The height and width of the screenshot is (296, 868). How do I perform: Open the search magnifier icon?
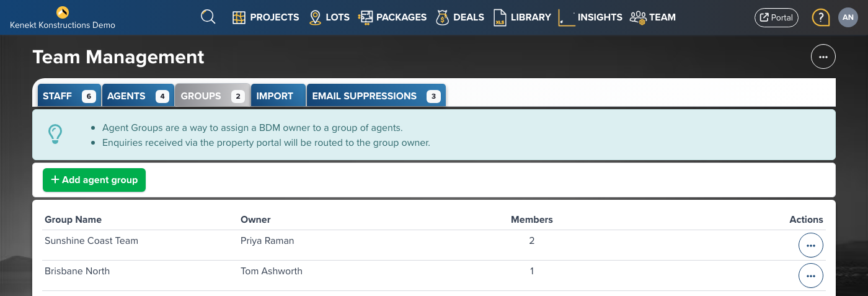tap(208, 17)
